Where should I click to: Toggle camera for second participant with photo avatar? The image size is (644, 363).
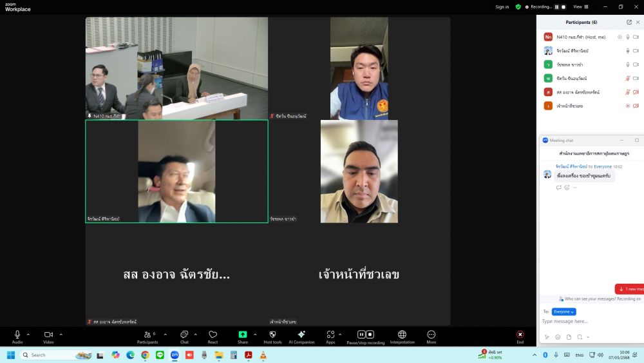(636, 51)
